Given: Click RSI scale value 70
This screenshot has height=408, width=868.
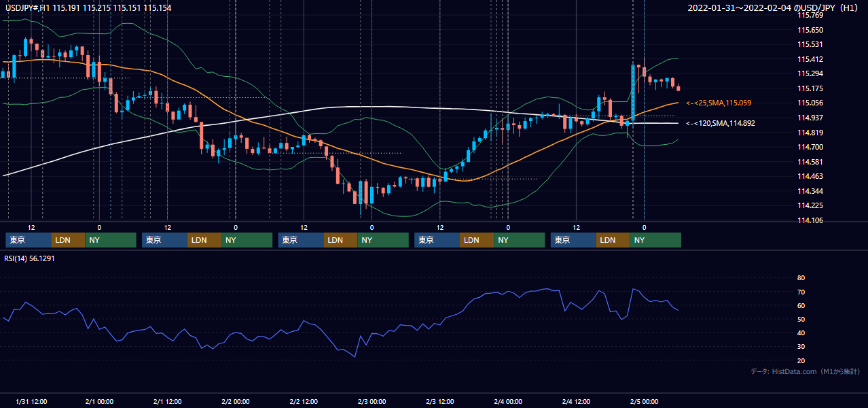Looking at the screenshot, I should [801, 292].
